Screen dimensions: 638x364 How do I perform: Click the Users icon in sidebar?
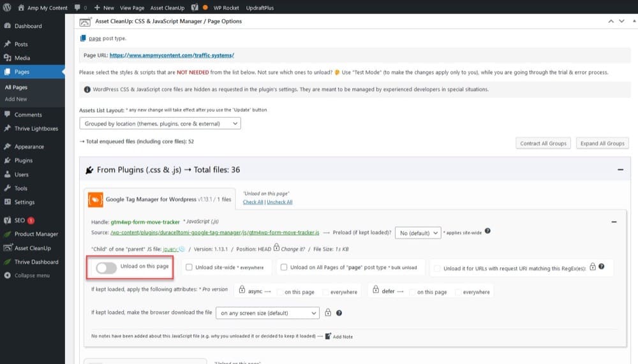coord(7,174)
